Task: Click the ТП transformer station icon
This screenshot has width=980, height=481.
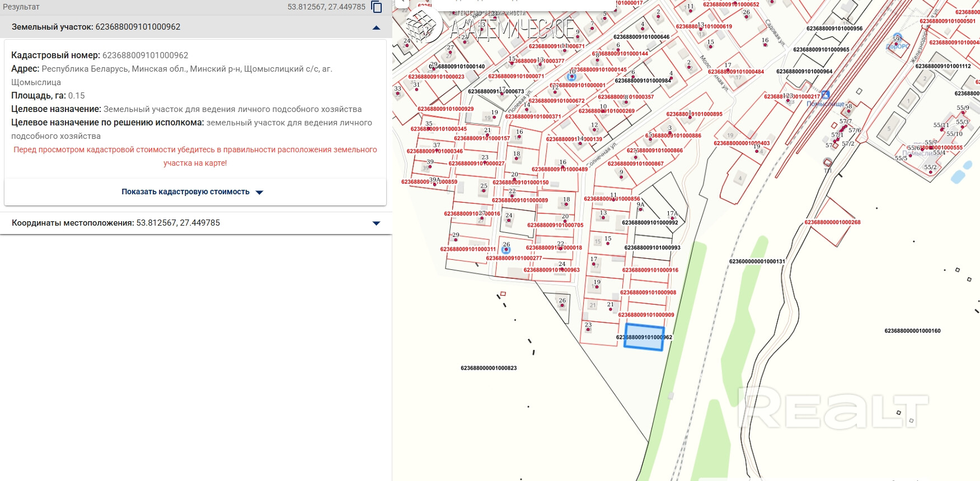Action: click(x=827, y=162)
